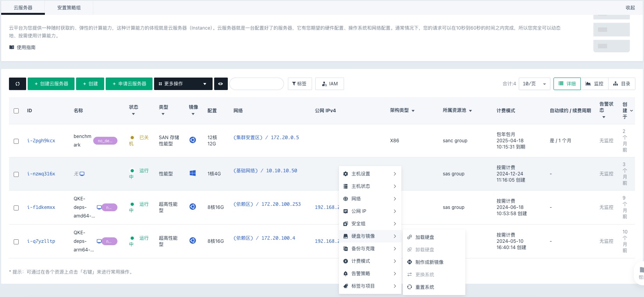
Task: Click the 创建云服务器 button
Action: 51,84
